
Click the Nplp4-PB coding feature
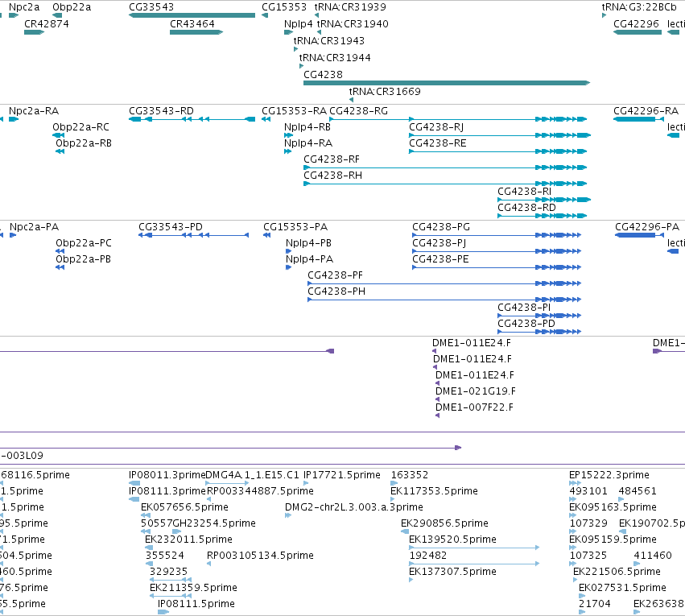pyautogui.click(x=288, y=251)
